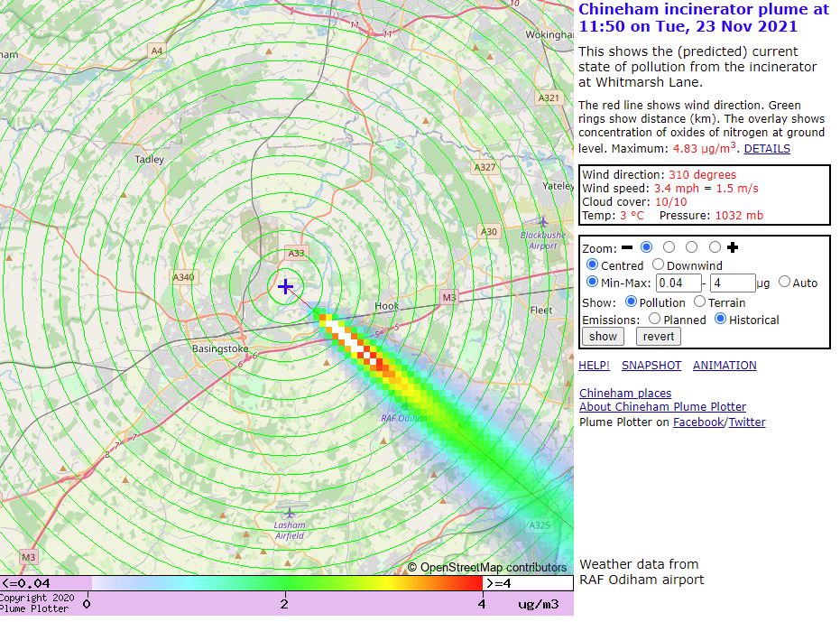Click the wind direction value 310 degrees
This screenshot has height=622, width=840.
coord(702,175)
